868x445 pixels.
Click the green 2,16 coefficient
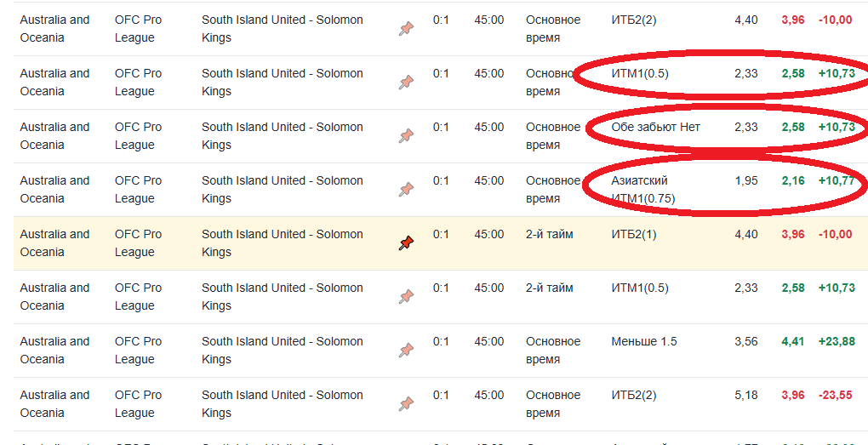point(792,180)
